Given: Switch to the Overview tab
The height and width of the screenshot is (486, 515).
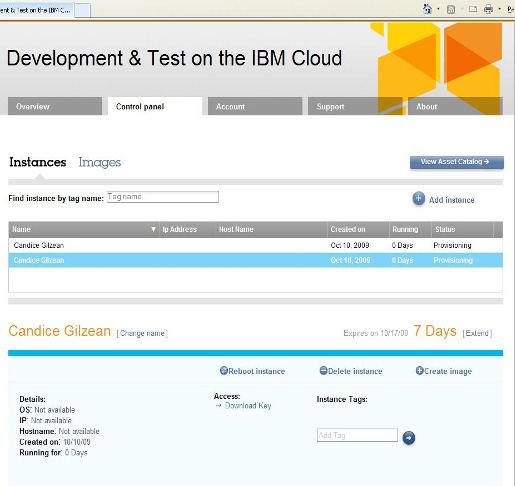Looking at the screenshot, I should click(55, 106).
